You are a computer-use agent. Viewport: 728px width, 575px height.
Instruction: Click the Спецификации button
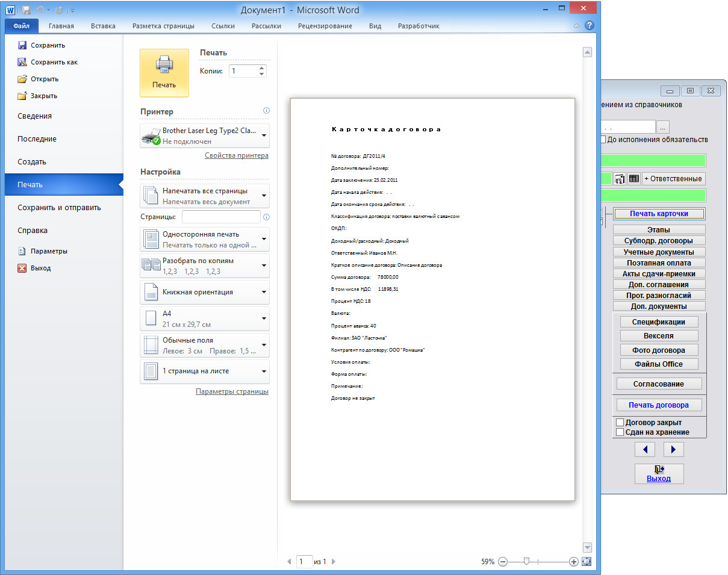point(659,322)
